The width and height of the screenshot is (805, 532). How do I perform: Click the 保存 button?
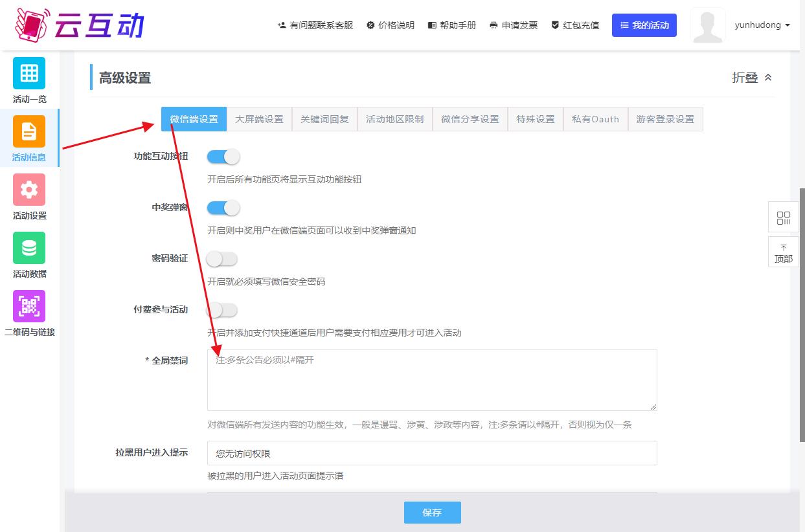tap(432, 513)
